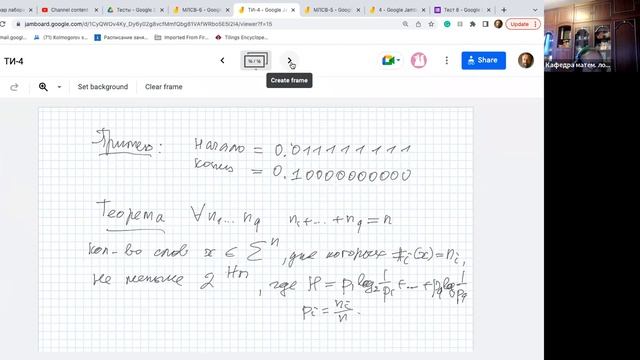Open the Extensions puzzle icon
This screenshot has height=360, width=640.
[x=473, y=24]
